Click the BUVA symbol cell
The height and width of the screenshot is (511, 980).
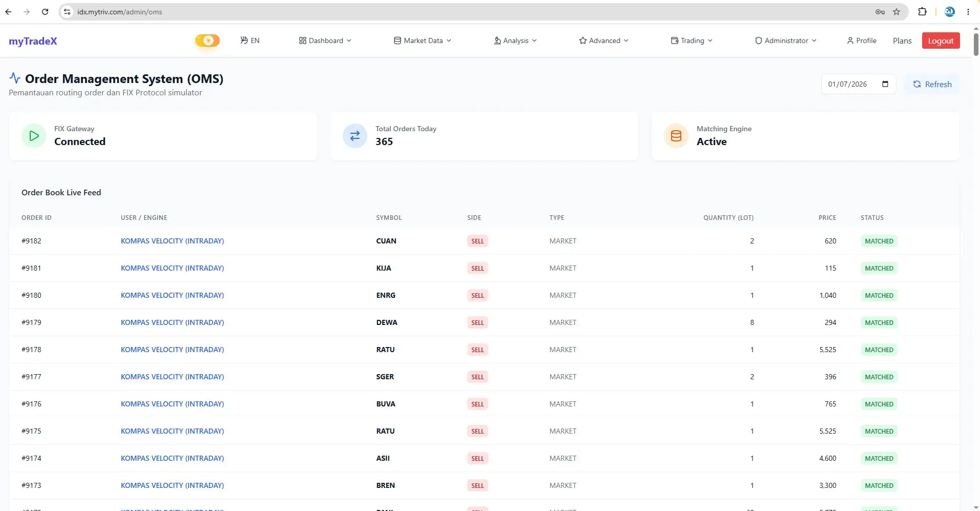[386, 404]
